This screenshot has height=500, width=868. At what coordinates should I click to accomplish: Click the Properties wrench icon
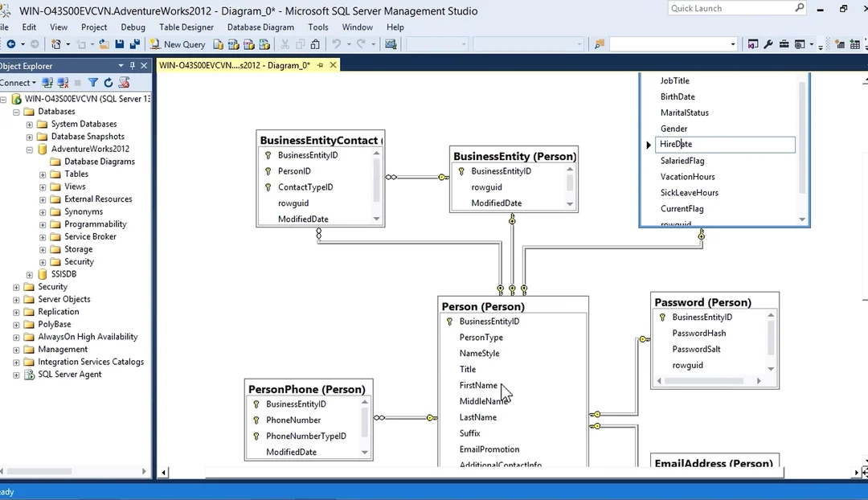click(x=768, y=44)
